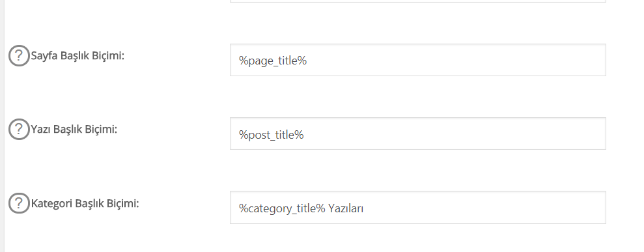Click the gray sidebar strip at left edge

[x=2, y=126]
